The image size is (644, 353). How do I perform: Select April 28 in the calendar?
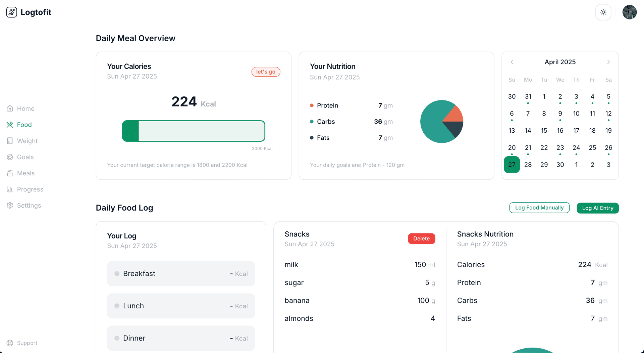coord(528,165)
